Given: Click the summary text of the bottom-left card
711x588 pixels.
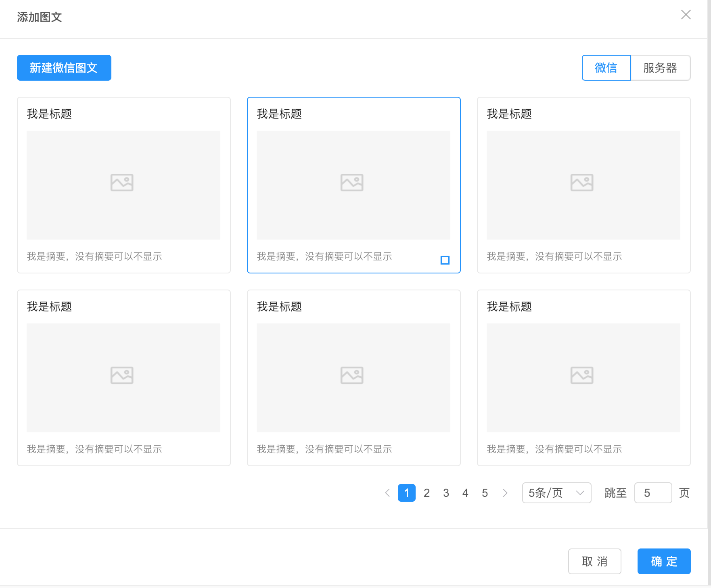Looking at the screenshot, I should point(94,449).
